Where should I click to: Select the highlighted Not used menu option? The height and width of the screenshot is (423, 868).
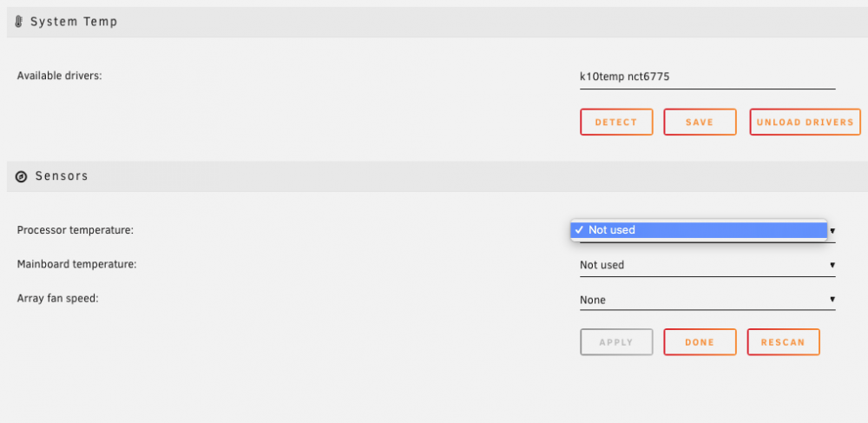(699, 230)
